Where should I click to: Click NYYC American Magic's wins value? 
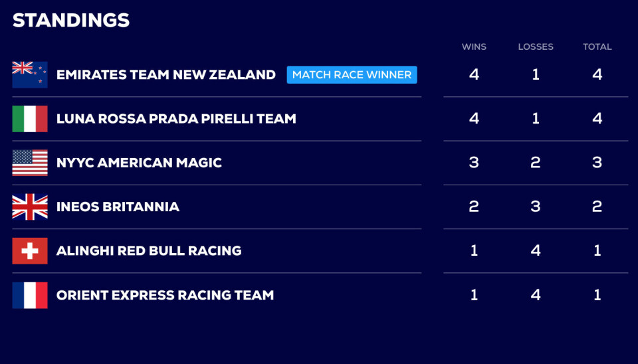[x=474, y=163]
